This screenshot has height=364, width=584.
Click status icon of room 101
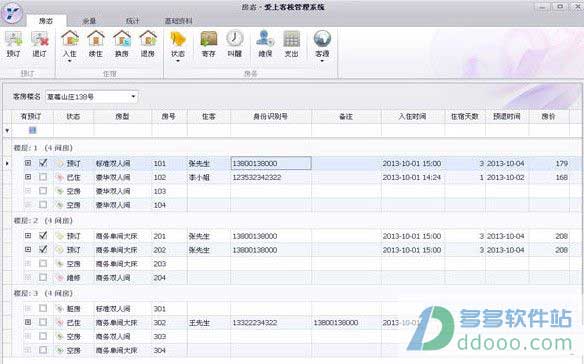(x=60, y=163)
